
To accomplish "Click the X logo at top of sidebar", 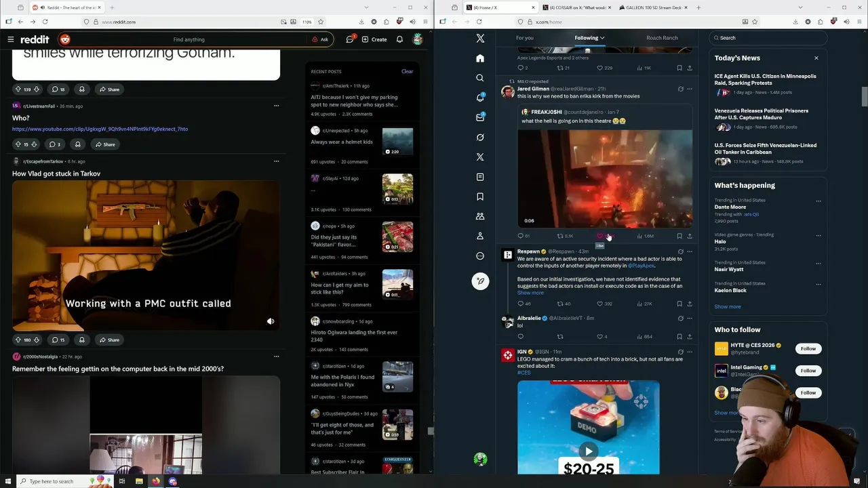I will pyautogui.click(x=480, y=39).
